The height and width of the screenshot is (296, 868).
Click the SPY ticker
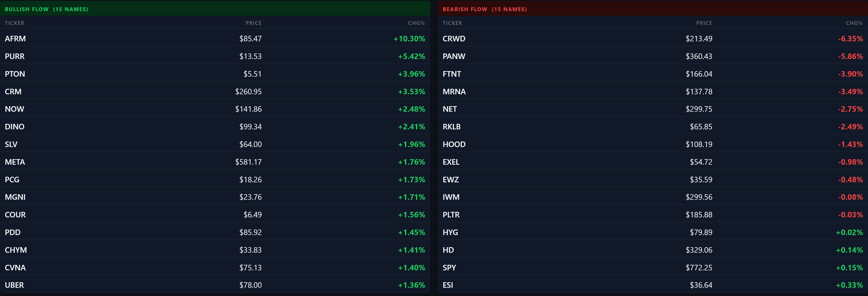tap(449, 268)
